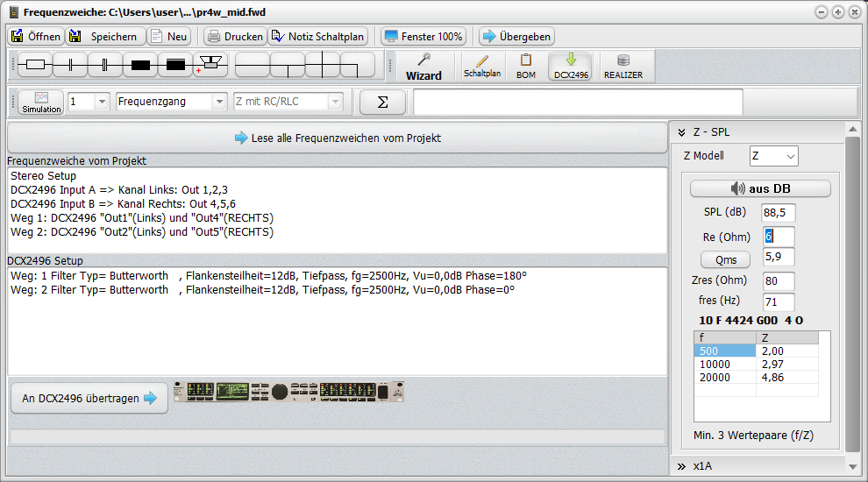The width and height of the screenshot is (868, 482).
Task: Click the DCX2496 Input B line
Action: 123,204
